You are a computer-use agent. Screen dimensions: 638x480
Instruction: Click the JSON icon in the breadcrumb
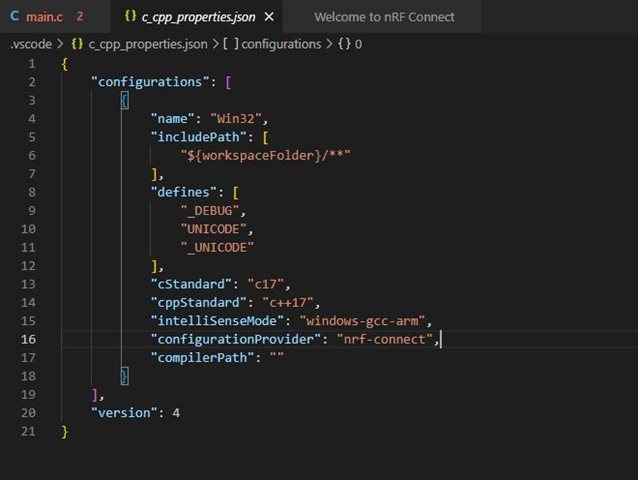77,44
